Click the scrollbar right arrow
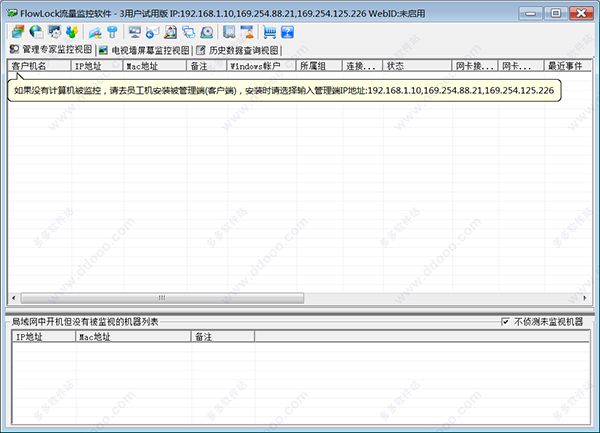600x433 pixels. coord(585,298)
